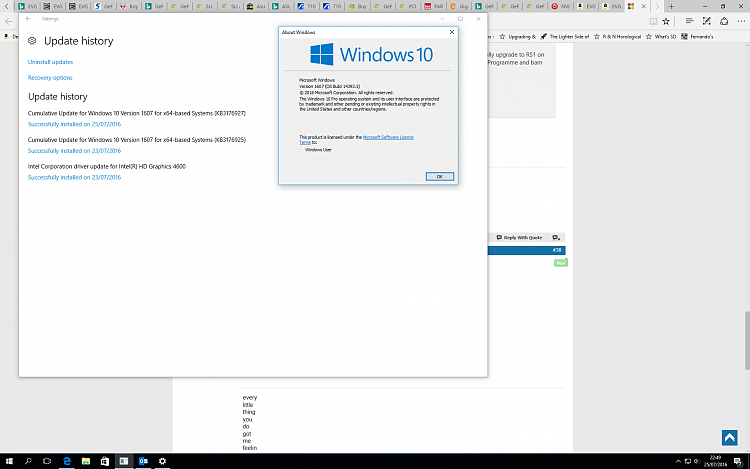The width and height of the screenshot is (750, 469).
Task: Open the Edge More actions menu
Action: (741, 21)
